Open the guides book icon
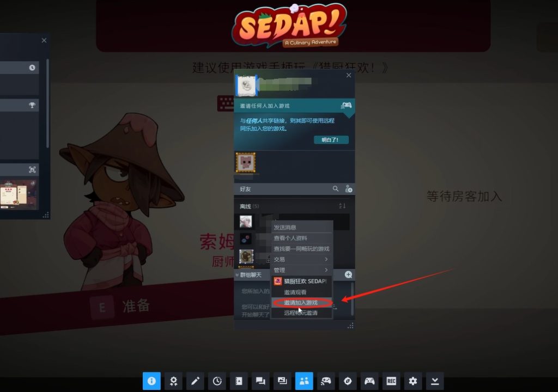558x392 pixels. (x=239, y=381)
